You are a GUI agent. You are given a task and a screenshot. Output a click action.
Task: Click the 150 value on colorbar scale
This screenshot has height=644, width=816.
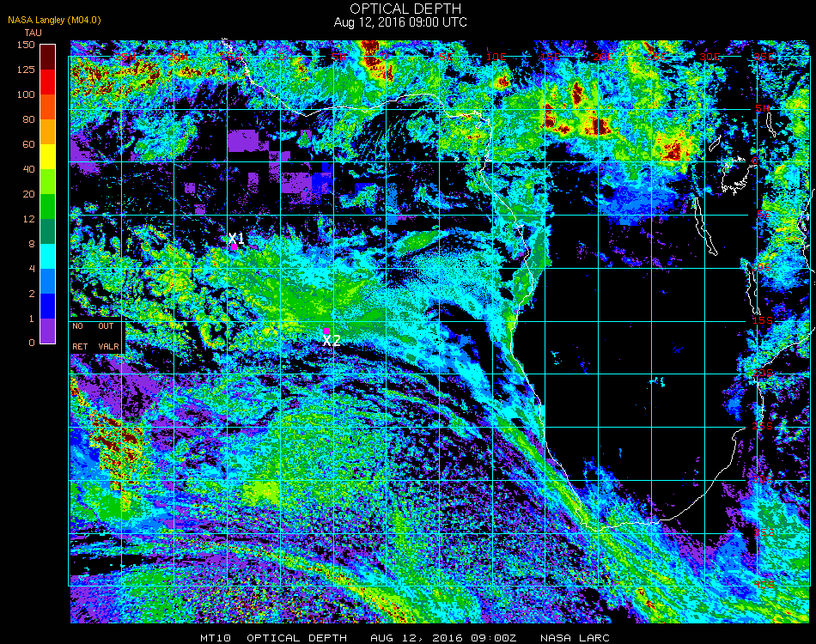[x=26, y=45]
